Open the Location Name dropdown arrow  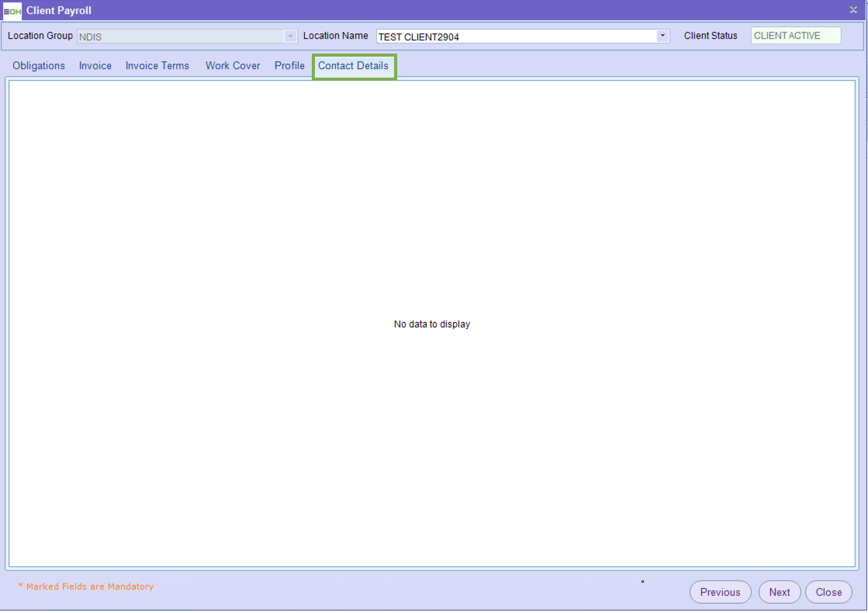click(662, 36)
